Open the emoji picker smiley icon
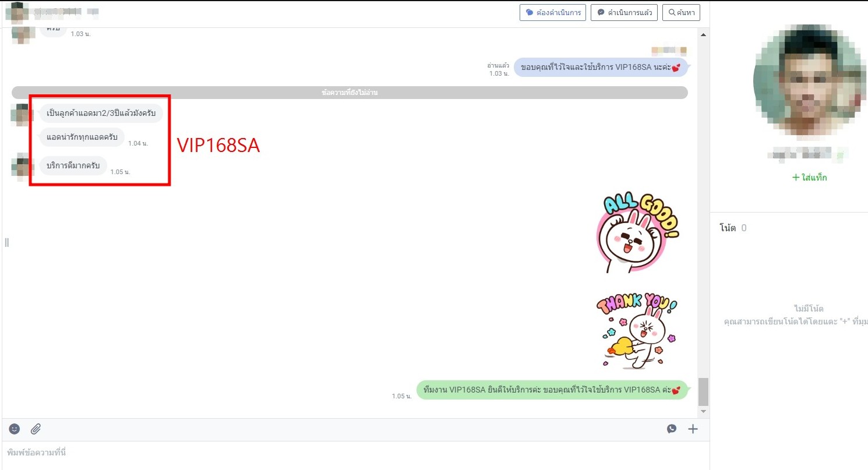The height and width of the screenshot is (470, 868). pyautogui.click(x=15, y=429)
